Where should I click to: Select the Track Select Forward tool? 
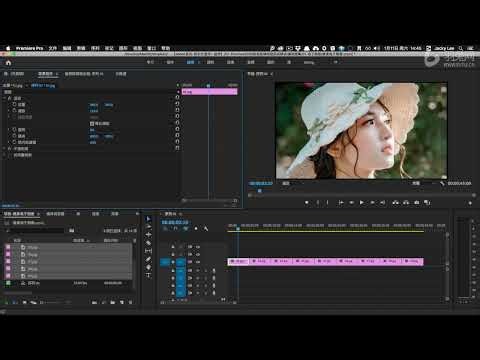pyautogui.click(x=149, y=227)
